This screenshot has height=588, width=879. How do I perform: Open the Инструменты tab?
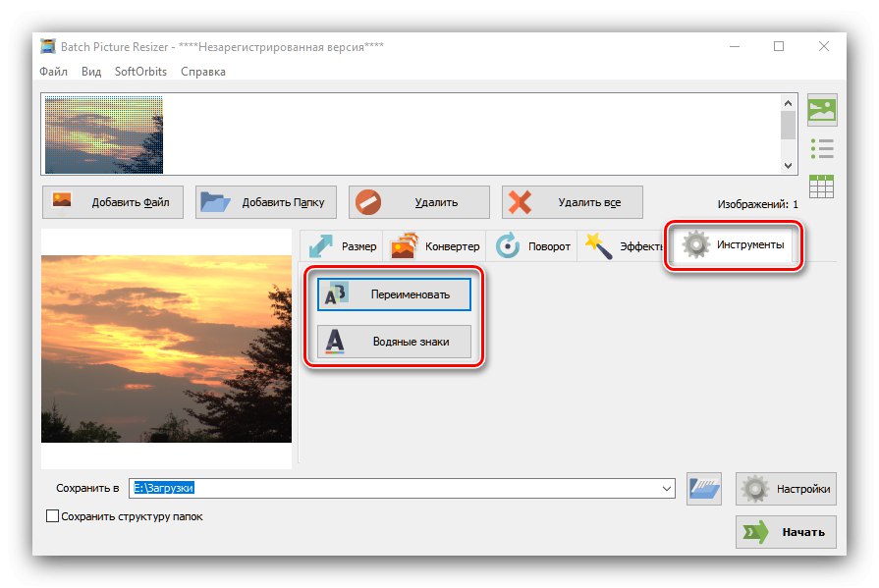[734, 245]
